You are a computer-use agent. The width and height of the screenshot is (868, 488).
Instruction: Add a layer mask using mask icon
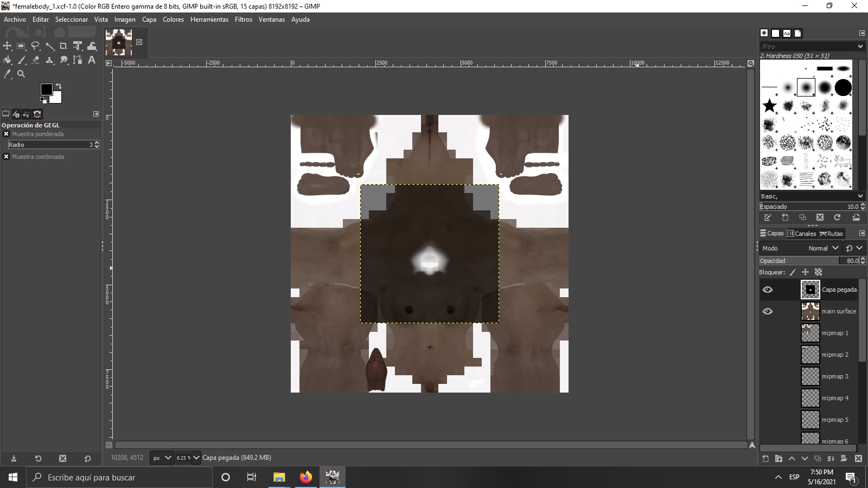pyautogui.click(x=844, y=459)
